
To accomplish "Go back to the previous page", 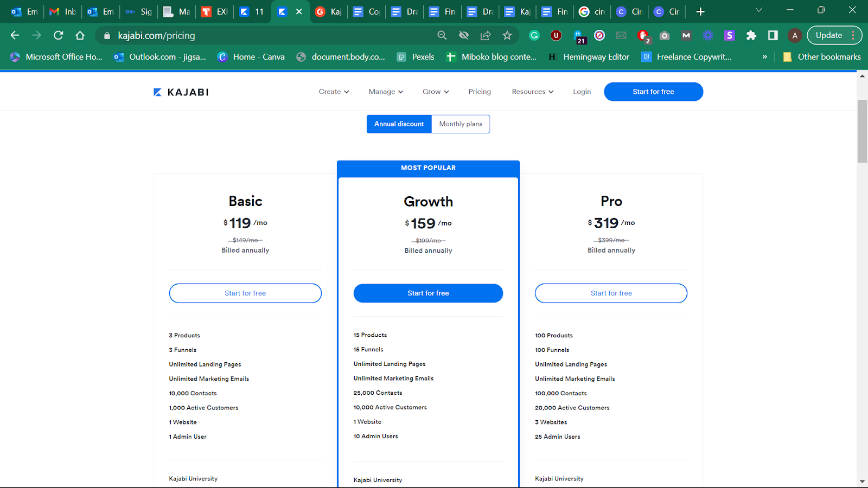I will coord(15,35).
